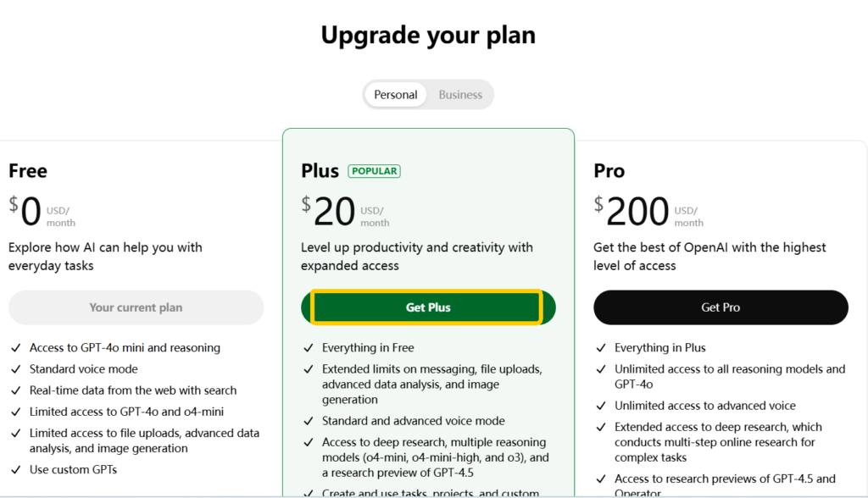This screenshot has height=498, width=868.
Task: Click the POPULAR badge on the Plus plan
Action: click(x=374, y=170)
